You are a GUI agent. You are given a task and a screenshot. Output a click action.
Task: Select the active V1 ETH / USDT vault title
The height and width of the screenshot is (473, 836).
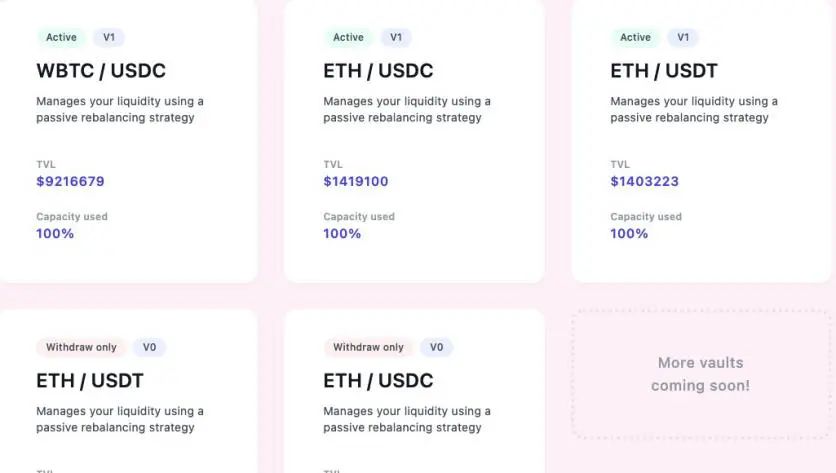(664, 71)
